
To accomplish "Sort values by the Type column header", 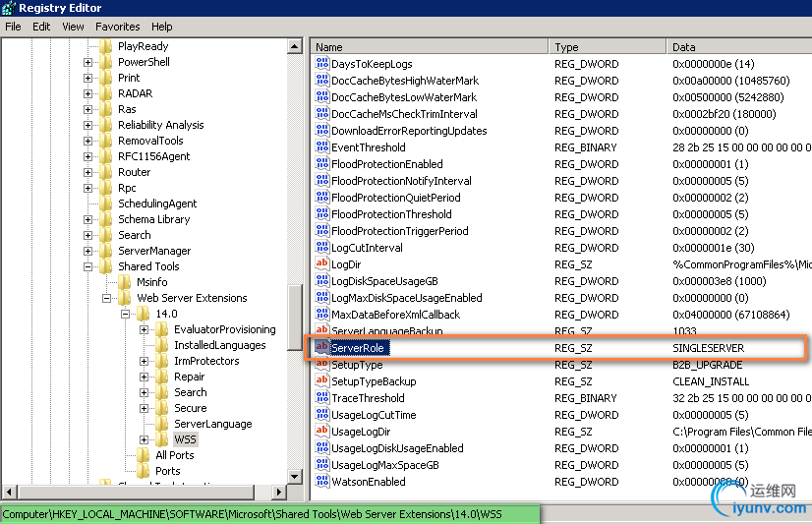I will tap(608, 46).
